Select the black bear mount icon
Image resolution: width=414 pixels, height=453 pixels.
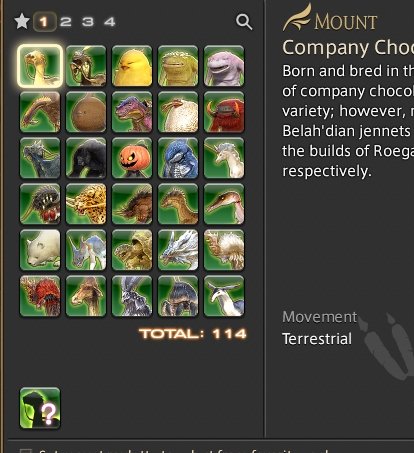click(86, 158)
